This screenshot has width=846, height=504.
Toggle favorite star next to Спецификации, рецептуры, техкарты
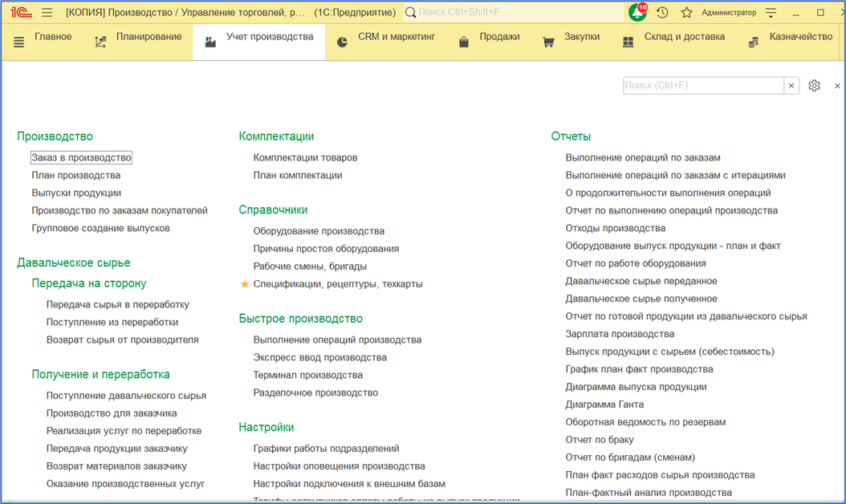[245, 284]
